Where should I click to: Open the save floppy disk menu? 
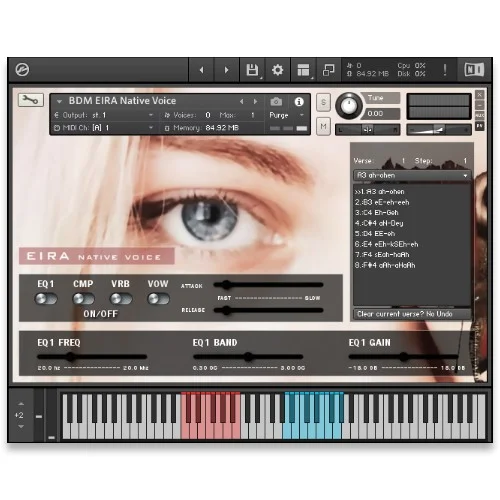tap(252, 70)
